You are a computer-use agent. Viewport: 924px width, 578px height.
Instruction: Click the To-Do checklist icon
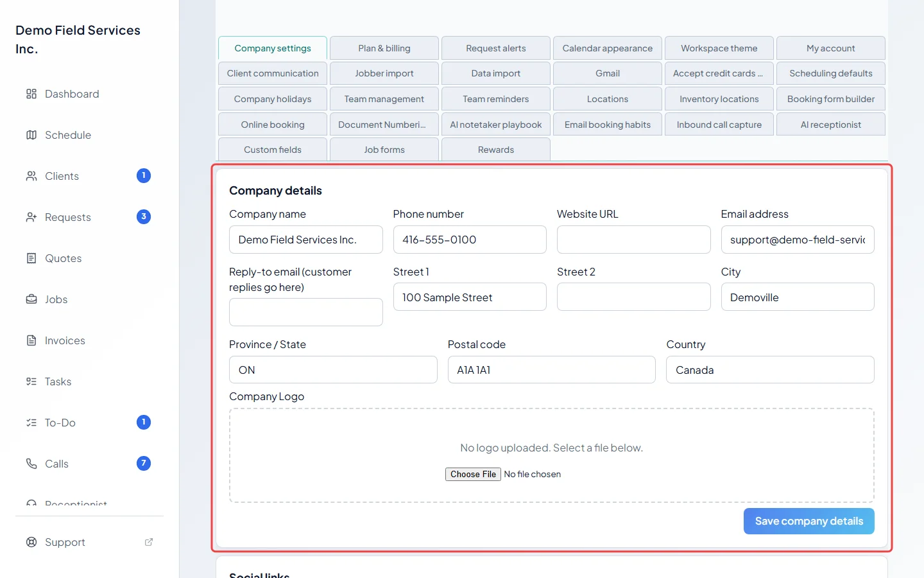[x=31, y=423]
